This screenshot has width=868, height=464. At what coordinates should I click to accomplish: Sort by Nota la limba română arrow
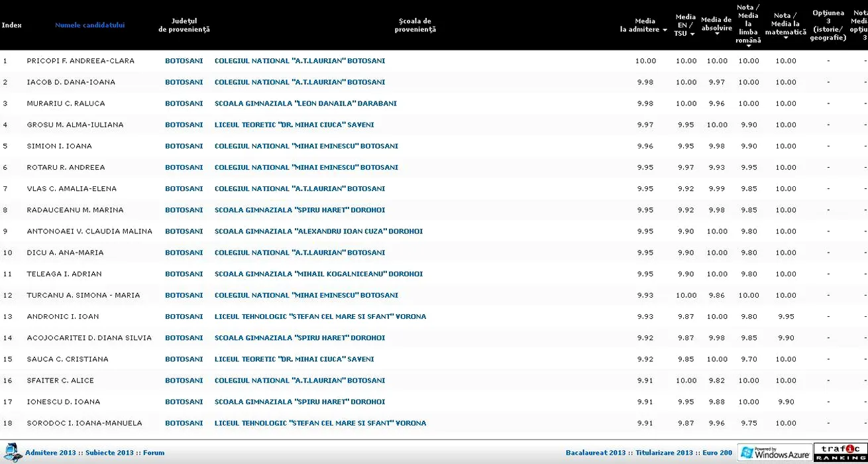click(x=748, y=46)
